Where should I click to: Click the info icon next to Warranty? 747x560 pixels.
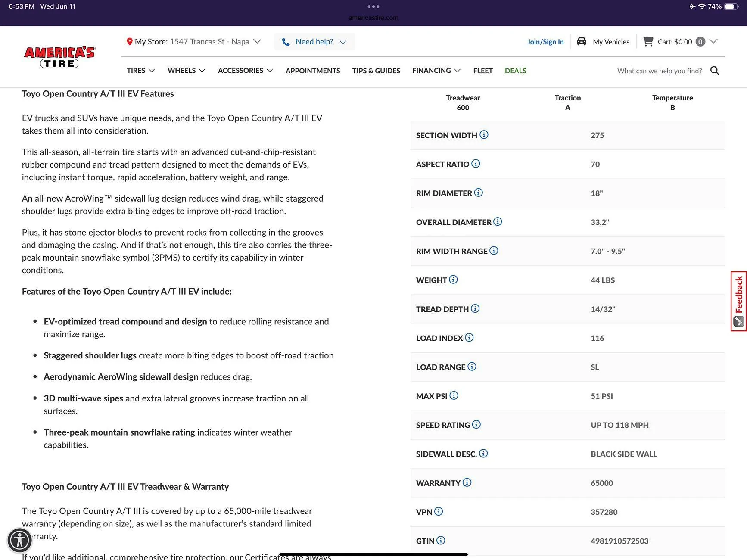(x=467, y=482)
